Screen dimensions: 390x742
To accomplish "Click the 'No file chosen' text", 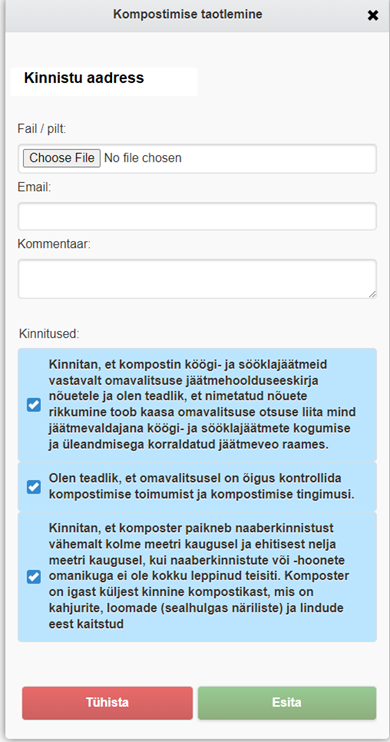I will [142, 158].
